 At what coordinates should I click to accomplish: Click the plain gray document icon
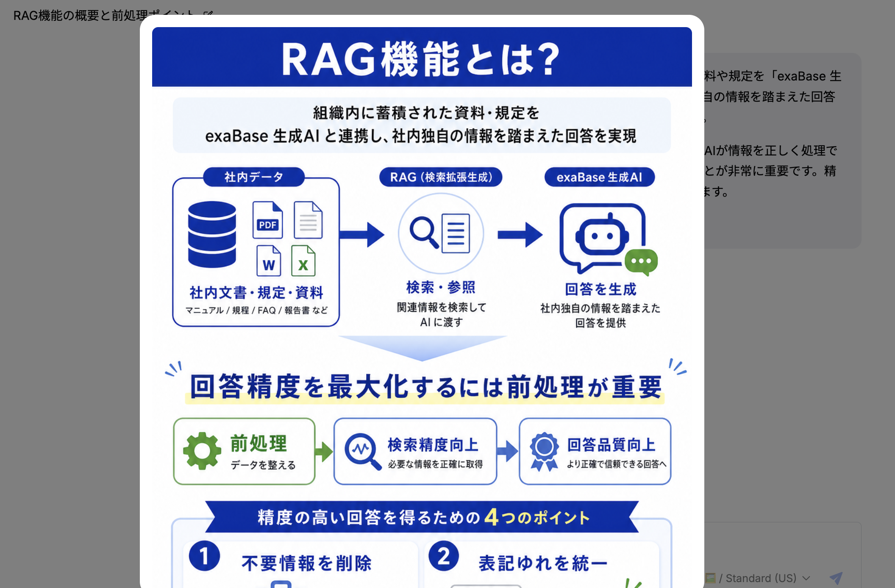pyautogui.click(x=308, y=220)
